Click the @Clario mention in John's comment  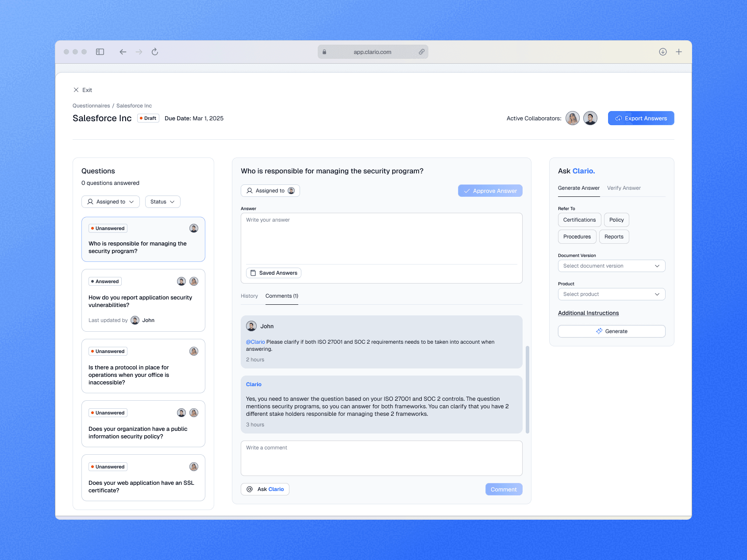point(255,342)
